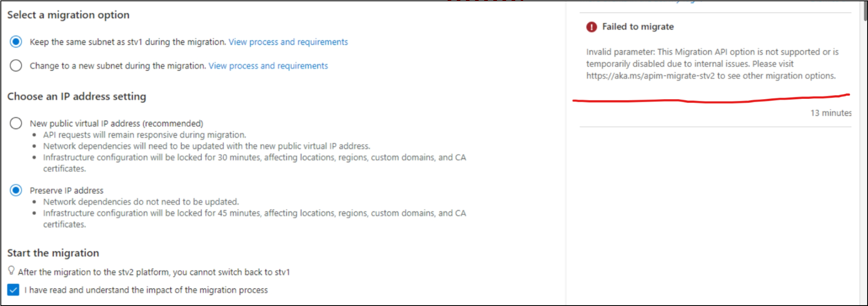868x306 pixels.
Task: Open the requirements link beside 'Change to a new subnet'
Action: (x=268, y=66)
